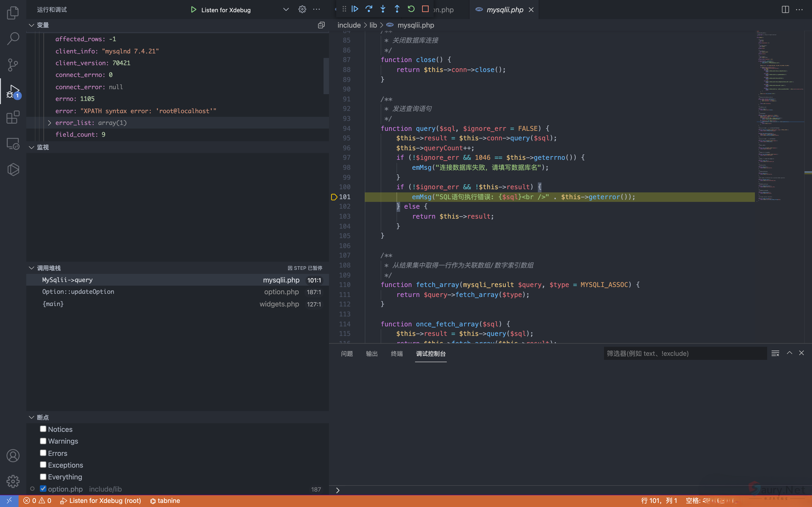Click the Step Out debug icon

[x=397, y=9]
